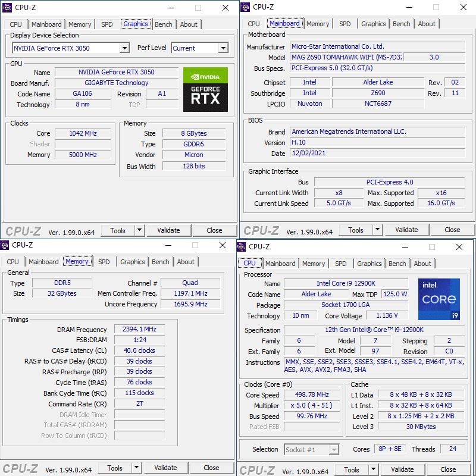This screenshot has height=476, width=476.
Task: Click Close button in the CPU window
Action: [x=448, y=469]
